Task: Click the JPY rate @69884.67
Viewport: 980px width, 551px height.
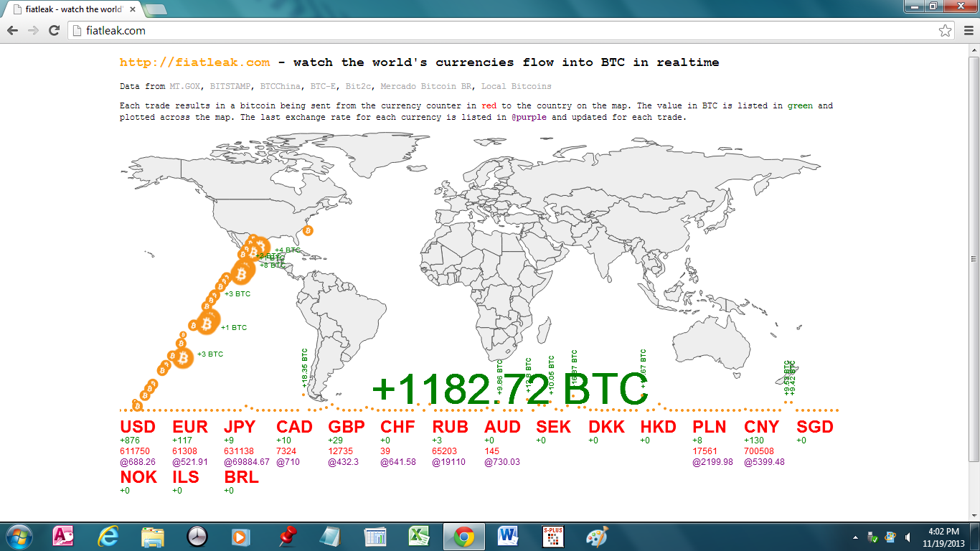Action: coord(247,462)
